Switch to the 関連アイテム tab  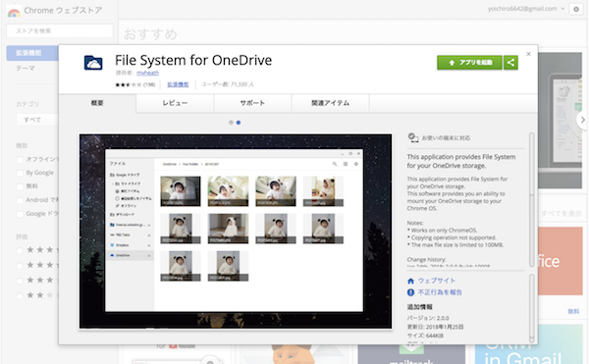click(330, 103)
